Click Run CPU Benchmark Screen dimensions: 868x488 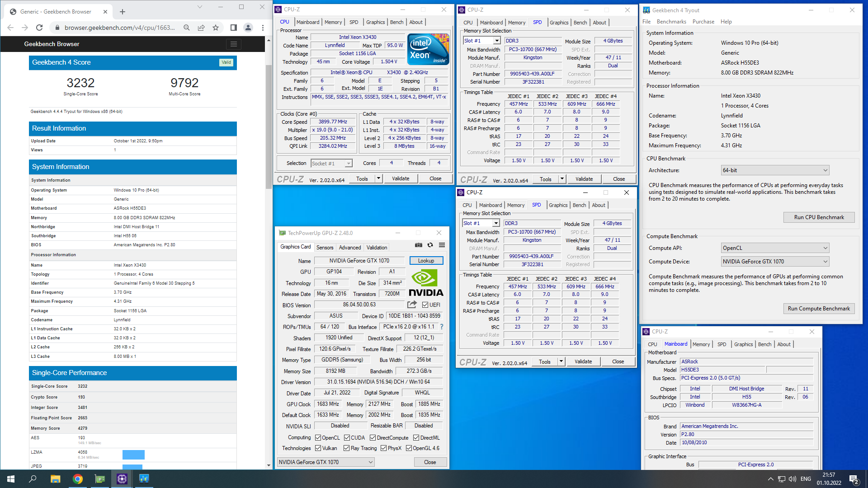tap(819, 217)
